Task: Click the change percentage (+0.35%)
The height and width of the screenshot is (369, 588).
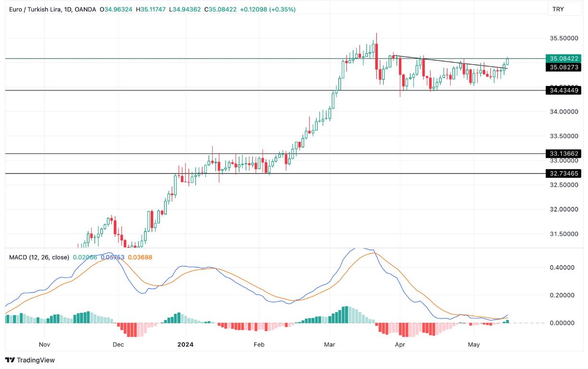Action: [x=282, y=9]
